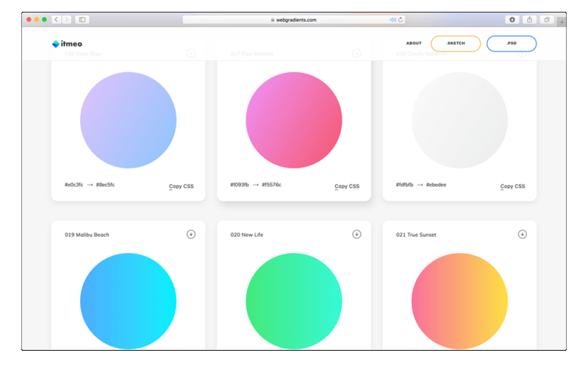This screenshot has height=381, width=588.
Task: Click the webgradients.com address bar
Action: [x=294, y=20]
